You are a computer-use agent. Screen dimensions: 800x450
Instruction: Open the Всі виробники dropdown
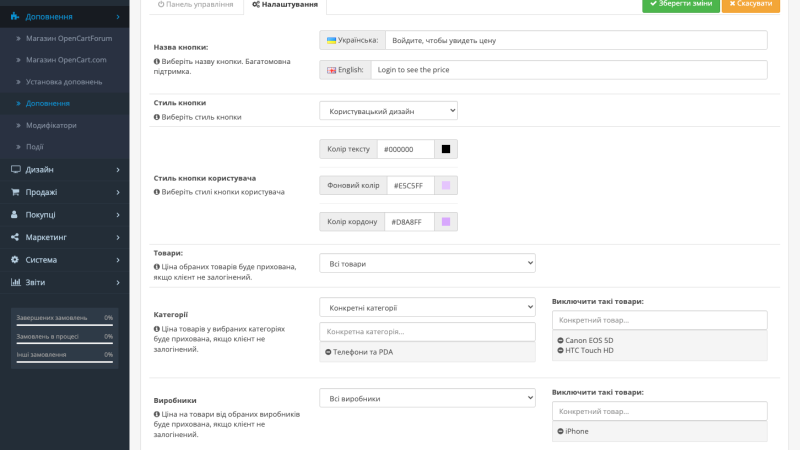pos(427,398)
